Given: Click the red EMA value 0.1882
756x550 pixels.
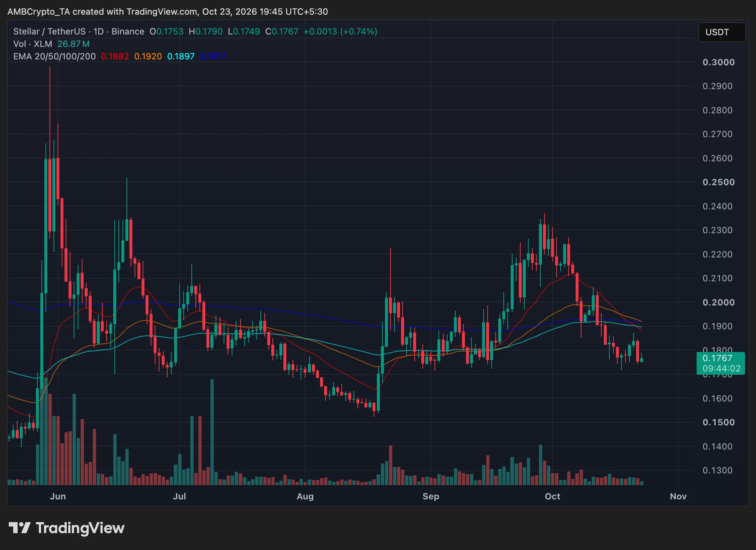Looking at the screenshot, I should point(115,56).
